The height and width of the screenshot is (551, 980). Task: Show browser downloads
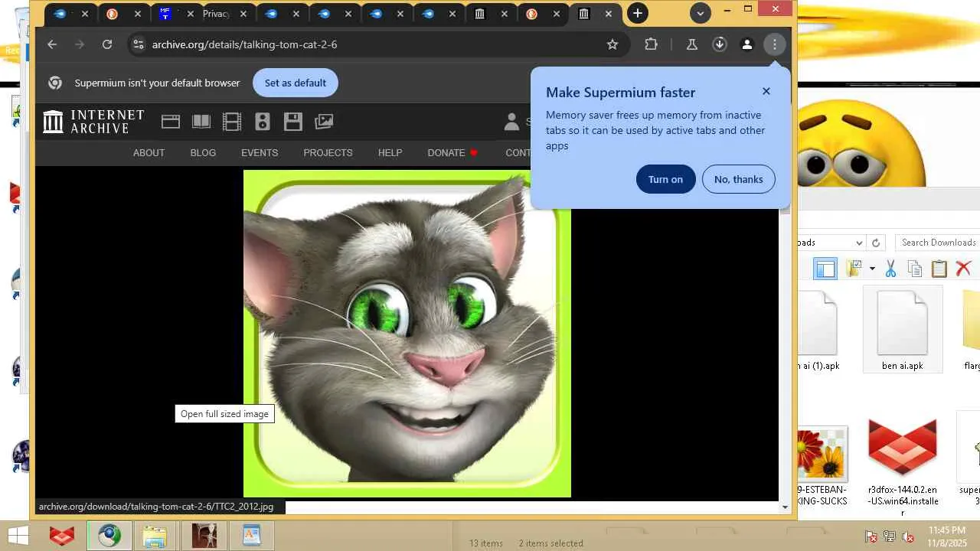pyautogui.click(x=719, y=44)
